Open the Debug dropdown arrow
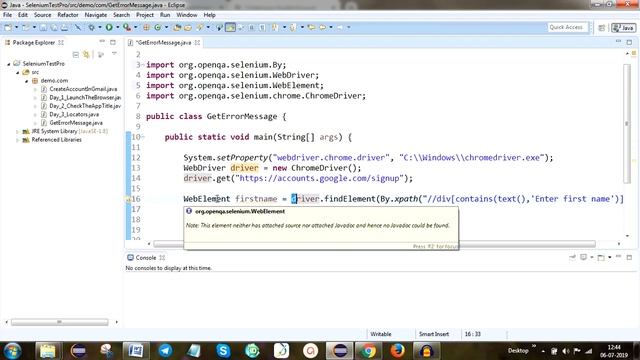The image size is (640, 360). point(99,27)
